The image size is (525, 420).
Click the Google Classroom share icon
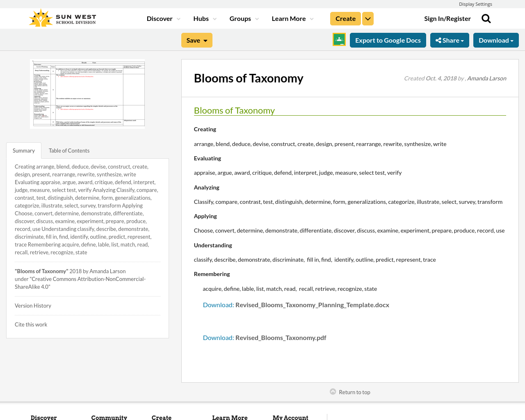coord(339,39)
